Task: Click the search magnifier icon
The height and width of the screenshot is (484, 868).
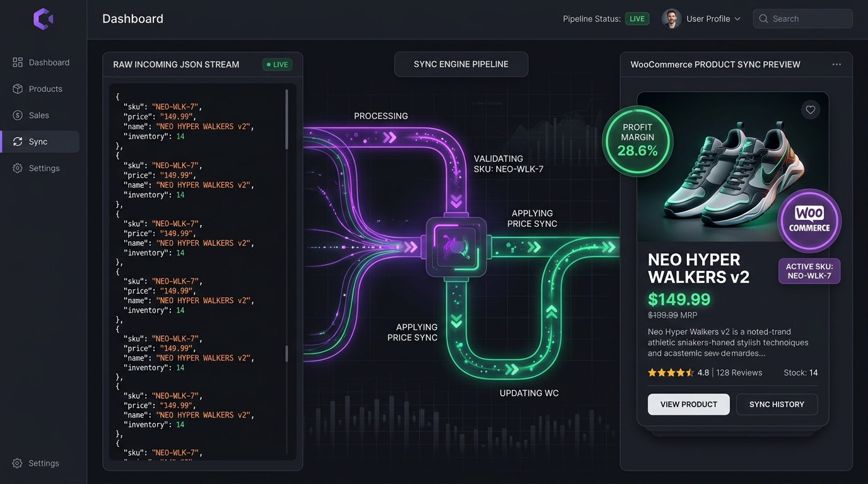Action: pyautogui.click(x=764, y=19)
